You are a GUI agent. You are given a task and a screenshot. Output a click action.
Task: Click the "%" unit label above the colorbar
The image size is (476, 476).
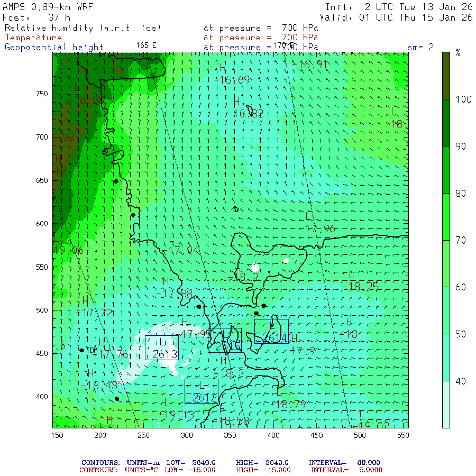point(458,52)
